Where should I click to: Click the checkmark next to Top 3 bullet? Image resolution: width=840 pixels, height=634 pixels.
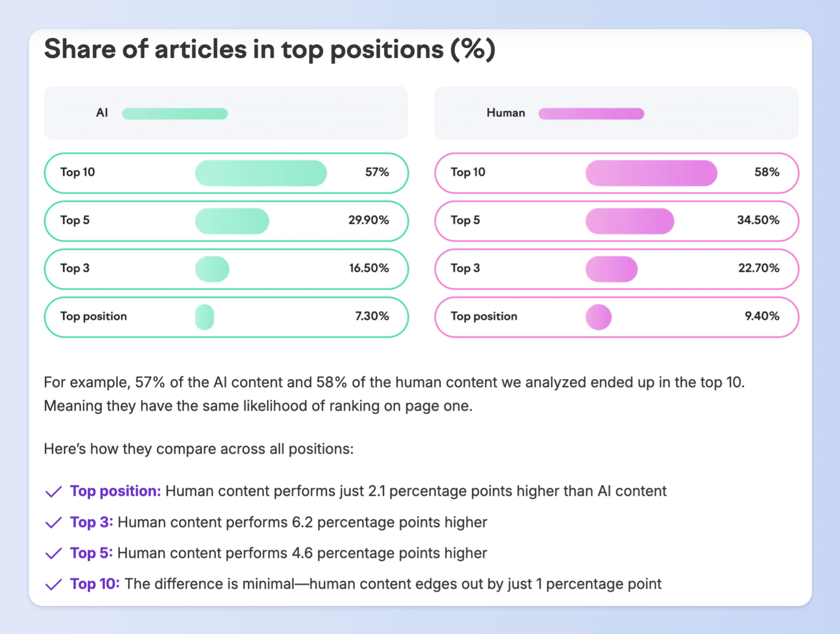pos(53,523)
